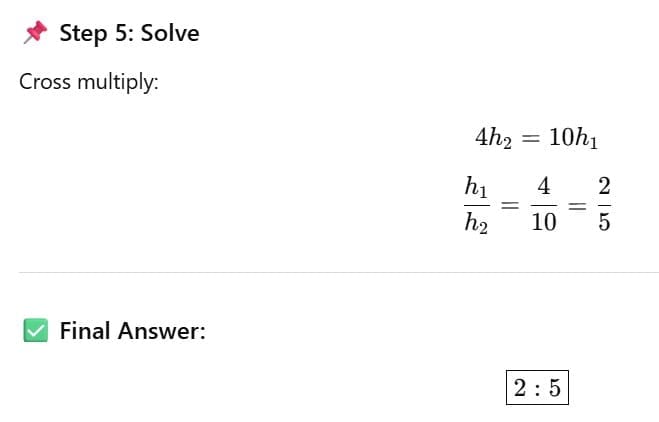Click the horizontal divider line
This screenshot has width=659, height=422.
(x=338, y=272)
